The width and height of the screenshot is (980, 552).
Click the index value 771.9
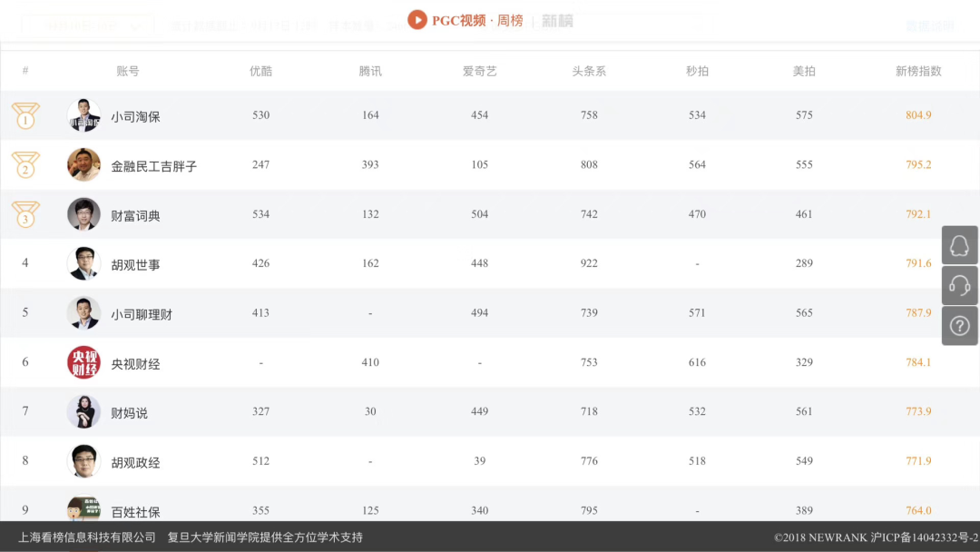[x=918, y=460]
